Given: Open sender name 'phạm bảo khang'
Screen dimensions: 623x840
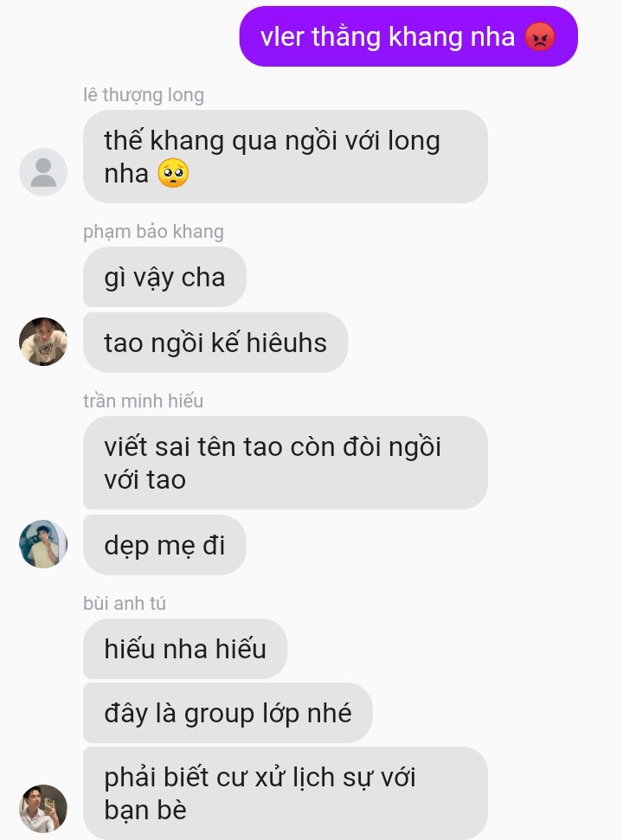Looking at the screenshot, I should click(153, 232).
